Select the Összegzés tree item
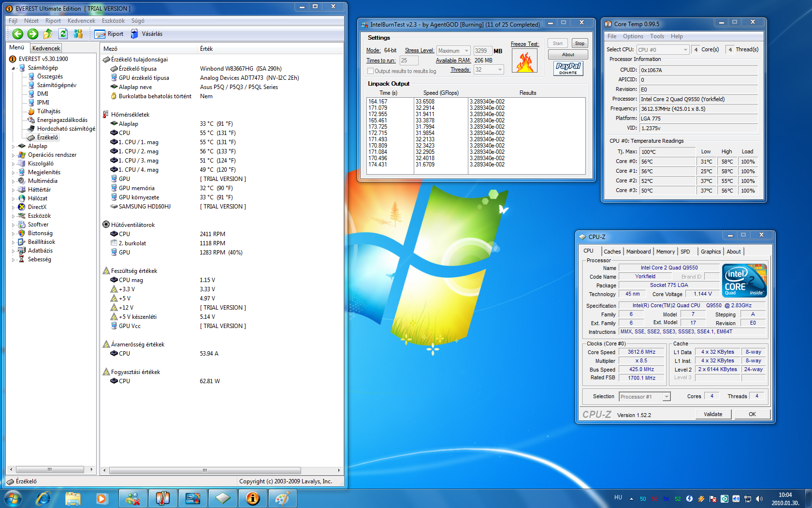 coord(50,76)
